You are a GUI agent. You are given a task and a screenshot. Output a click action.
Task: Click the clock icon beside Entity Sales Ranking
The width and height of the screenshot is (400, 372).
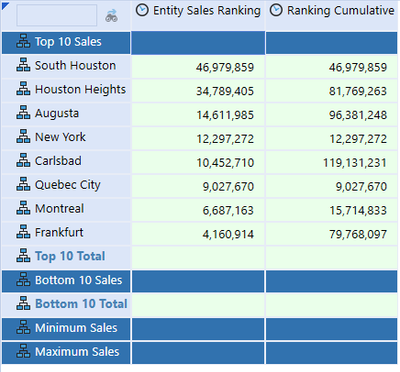pyautogui.click(x=143, y=10)
